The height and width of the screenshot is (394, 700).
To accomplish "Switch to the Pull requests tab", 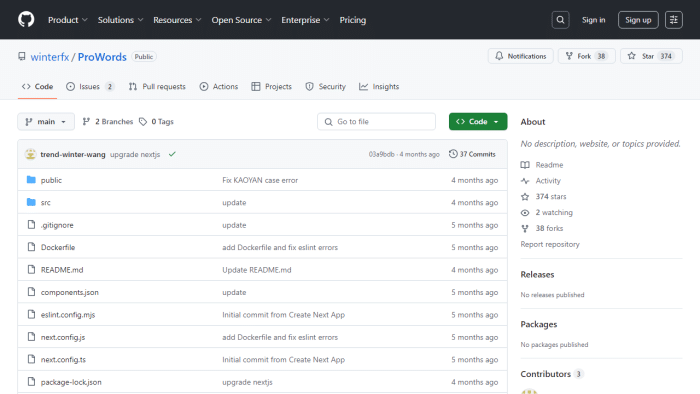I will pos(157,87).
